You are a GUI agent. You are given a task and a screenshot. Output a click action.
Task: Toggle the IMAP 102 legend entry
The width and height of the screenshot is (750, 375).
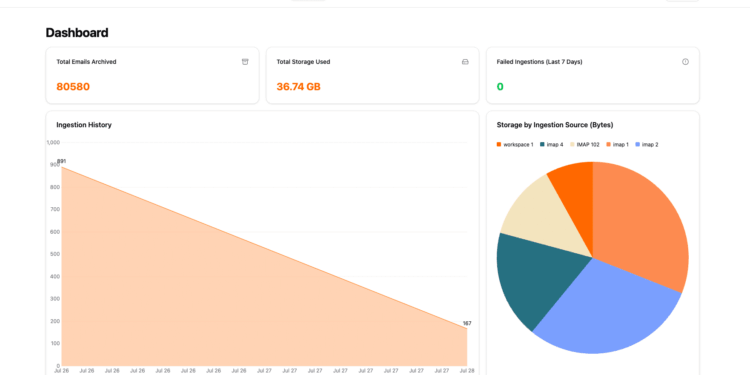click(585, 144)
